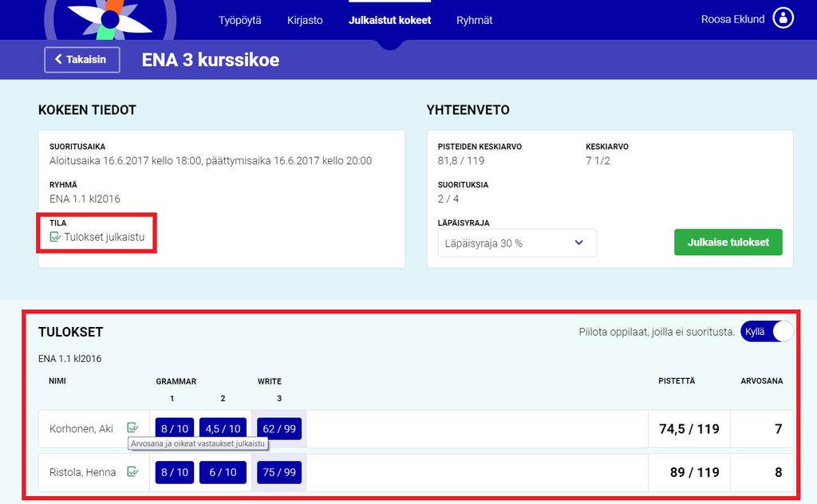817x504 pixels.
Task: Open Korhonen's score 4,5 / 10
Action: point(223,428)
